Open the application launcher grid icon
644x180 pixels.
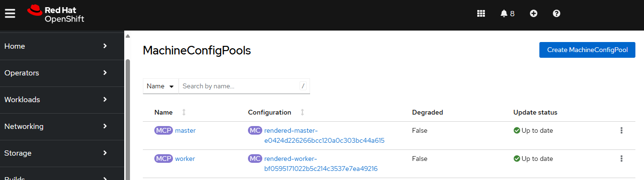click(x=481, y=13)
